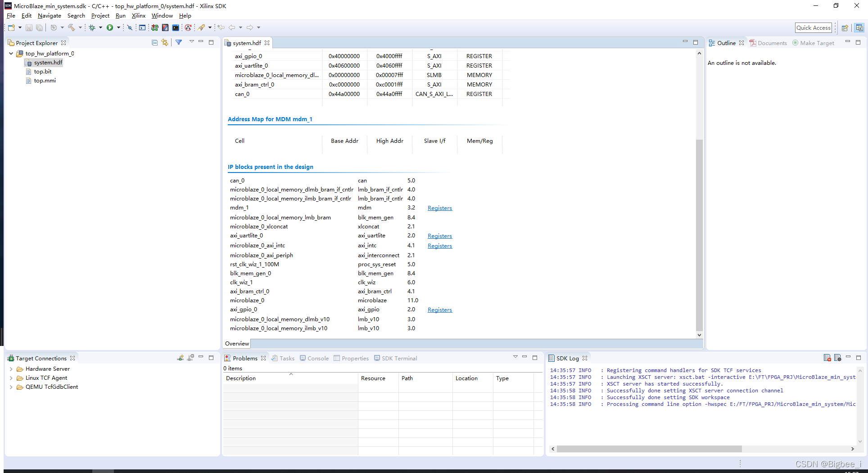Select the Overview tab of system.hdf
The height and width of the screenshot is (473, 868).
point(237,343)
